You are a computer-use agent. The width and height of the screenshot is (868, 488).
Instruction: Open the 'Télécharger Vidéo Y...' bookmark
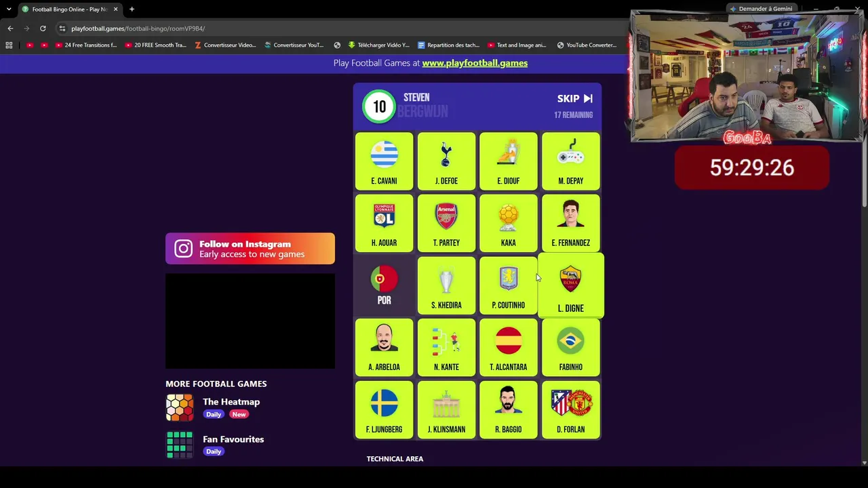(x=378, y=45)
